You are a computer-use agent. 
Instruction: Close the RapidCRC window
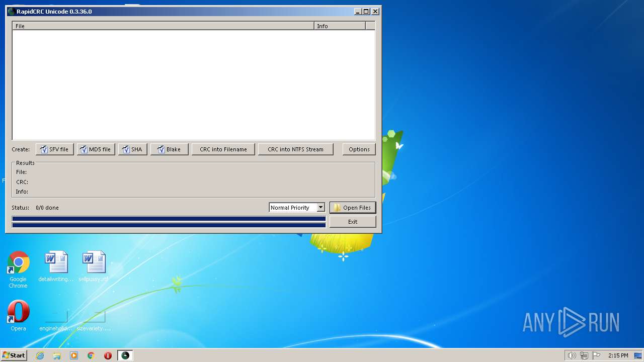(375, 12)
